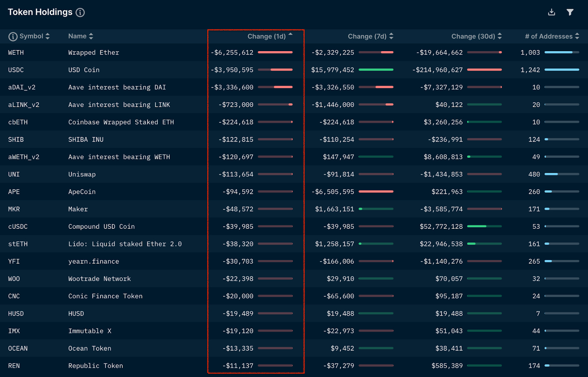Viewport: 588px width, 377px height.
Task: Click the $15,979,452 7d change value
Action: click(333, 70)
